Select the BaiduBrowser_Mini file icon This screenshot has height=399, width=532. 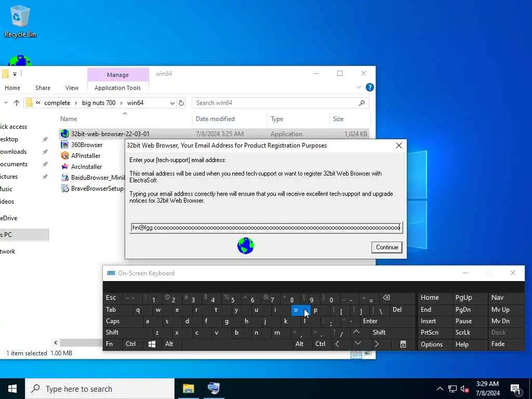pos(65,178)
